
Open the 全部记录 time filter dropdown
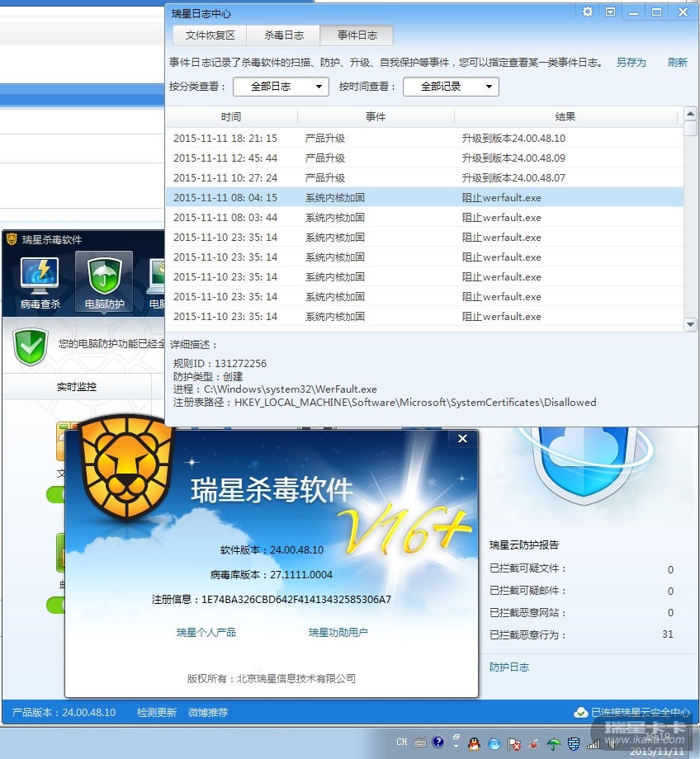[x=451, y=87]
